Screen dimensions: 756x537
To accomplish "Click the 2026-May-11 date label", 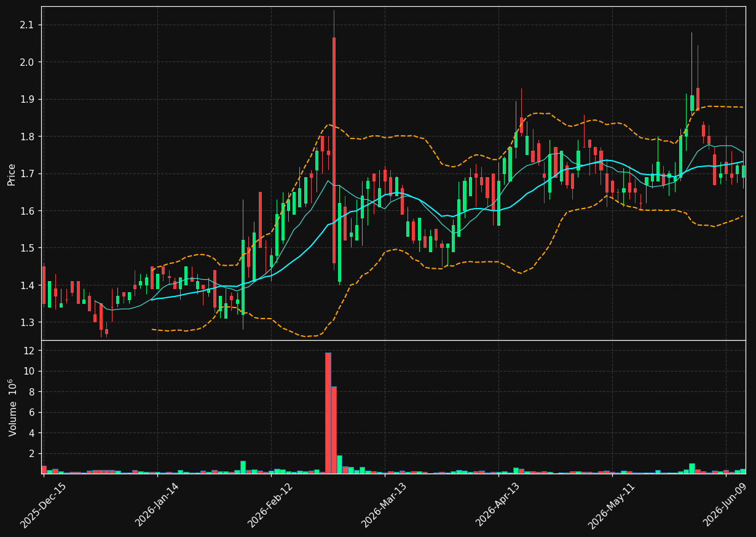I will [612, 505].
